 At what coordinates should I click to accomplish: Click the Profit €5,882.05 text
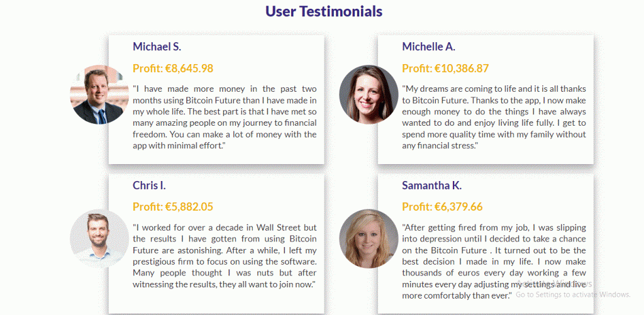pos(173,207)
